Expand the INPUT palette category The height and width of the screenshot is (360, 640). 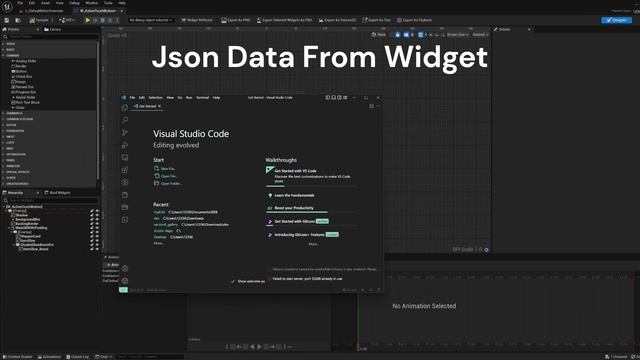point(3,137)
